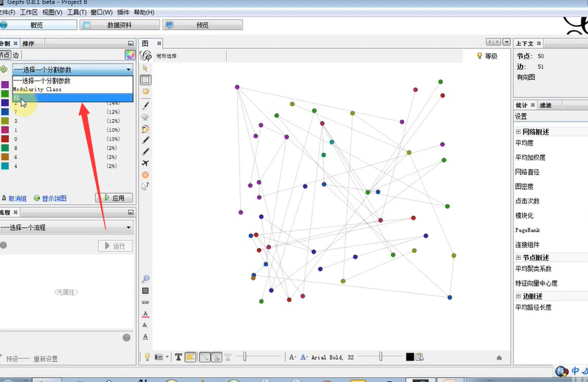Open the 工作区 menu
Screen dimensions: 588x382
click(x=29, y=12)
